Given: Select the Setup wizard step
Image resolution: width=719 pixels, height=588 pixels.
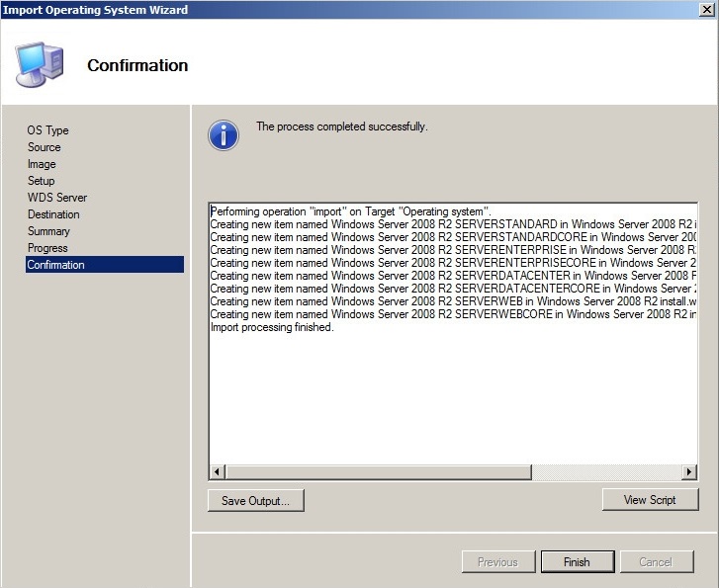Looking at the screenshot, I should click(x=42, y=181).
